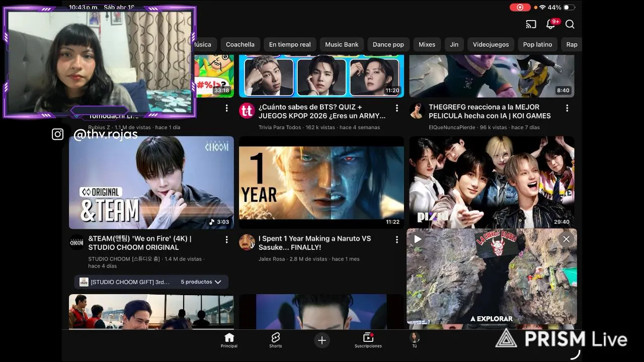644x362 pixels.
Task: Open the Shorts tab
Action: [275, 340]
